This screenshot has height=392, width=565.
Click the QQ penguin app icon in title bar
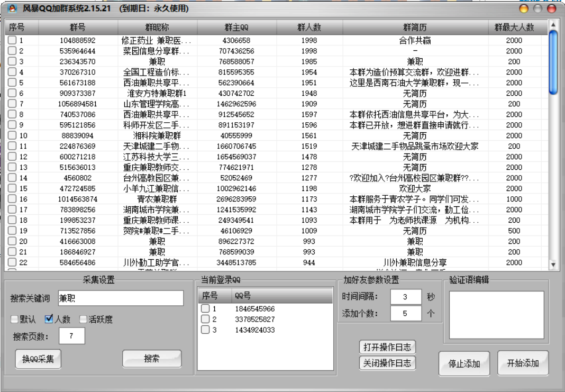click(13, 8)
